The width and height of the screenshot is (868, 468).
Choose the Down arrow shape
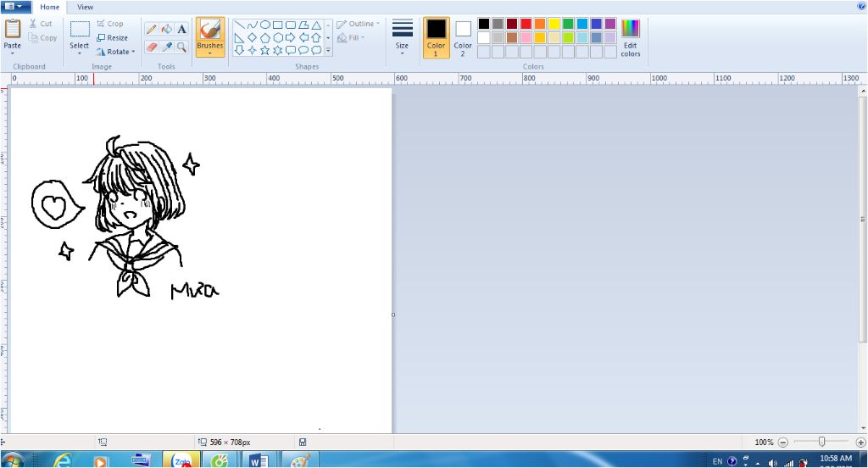coord(239,50)
